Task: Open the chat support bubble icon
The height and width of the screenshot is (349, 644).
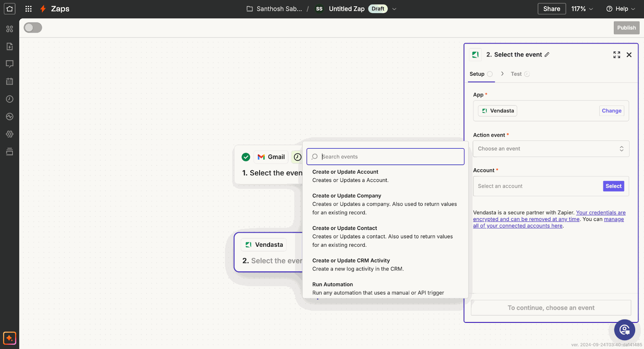Action: [x=625, y=330]
